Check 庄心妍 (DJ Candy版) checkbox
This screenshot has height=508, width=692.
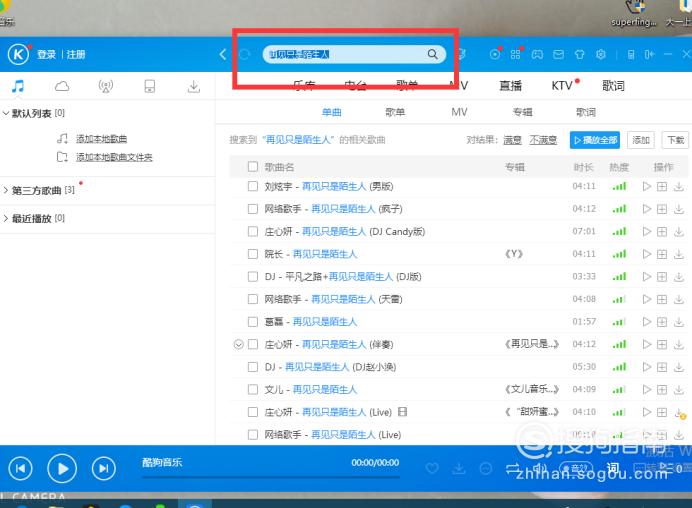click(253, 232)
